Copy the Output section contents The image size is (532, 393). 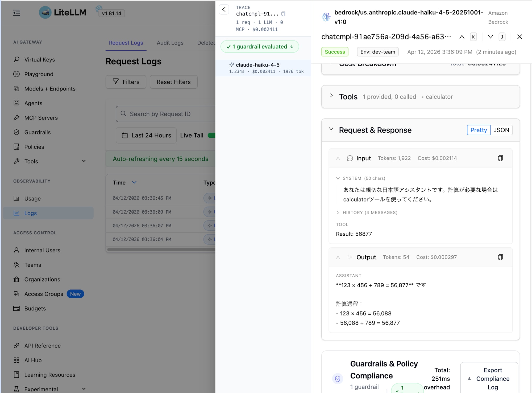click(500, 257)
